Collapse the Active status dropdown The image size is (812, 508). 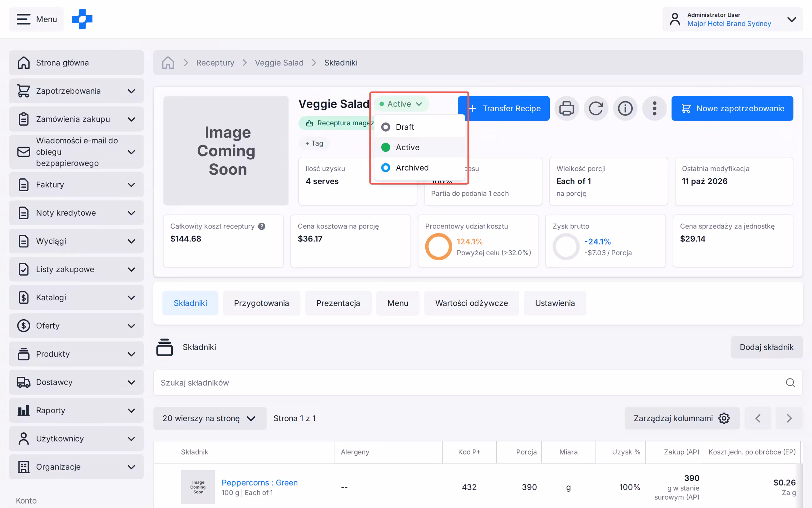tap(401, 104)
